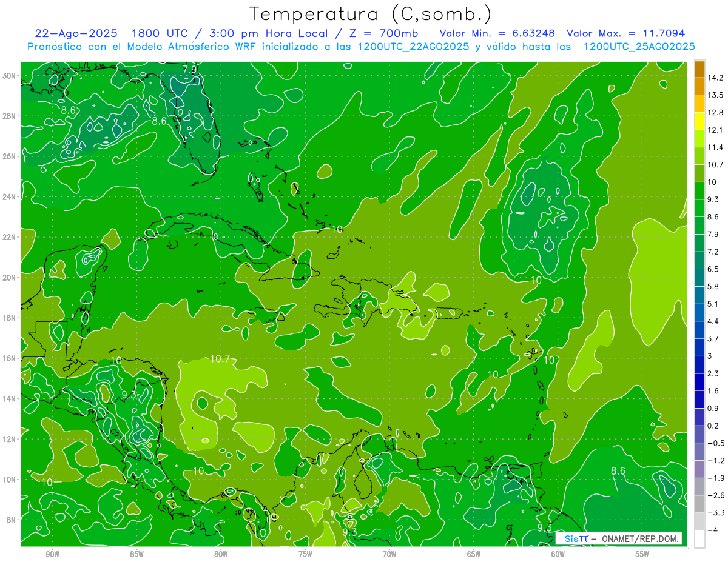Click the '1200UTC_22AGO2025' initialization time

pyautogui.click(x=413, y=47)
